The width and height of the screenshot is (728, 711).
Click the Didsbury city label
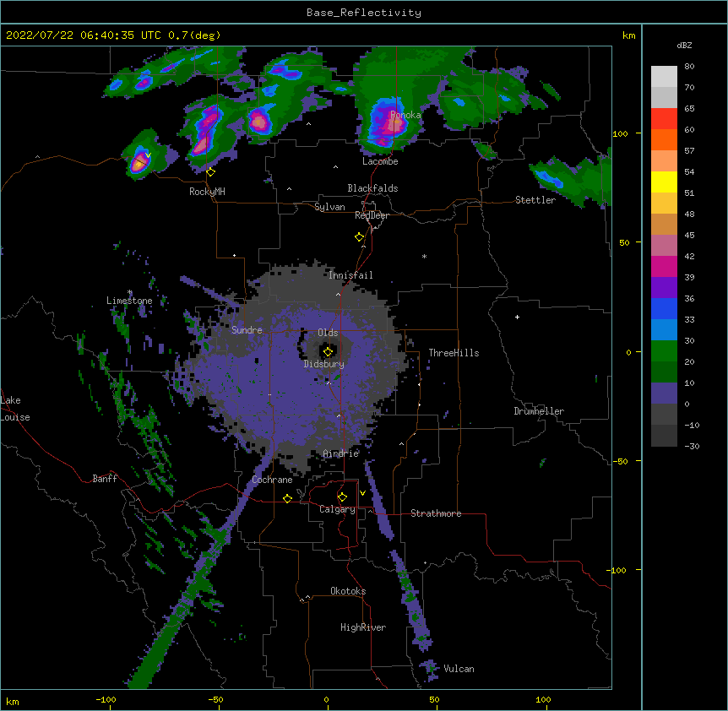(x=324, y=364)
